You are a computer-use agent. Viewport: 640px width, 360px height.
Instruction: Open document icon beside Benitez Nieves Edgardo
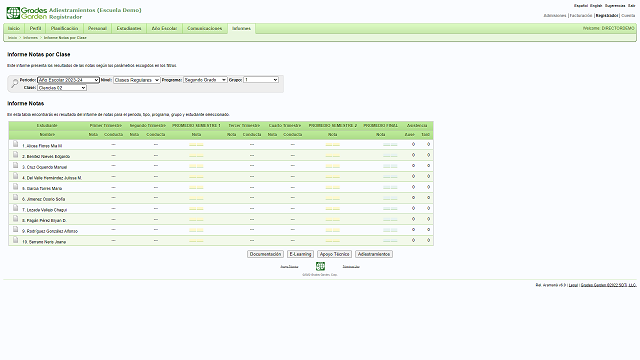pyautogui.click(x=16, y=154)
